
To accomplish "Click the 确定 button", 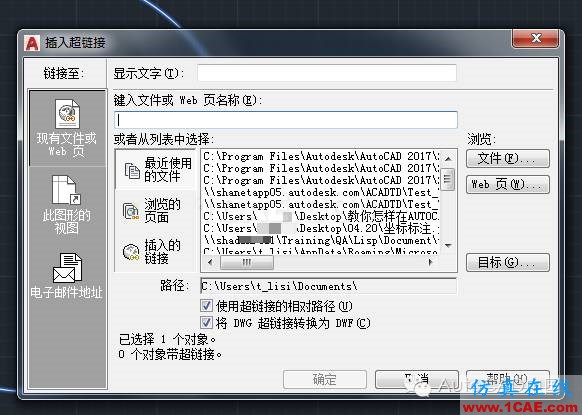I will [325, 379].
